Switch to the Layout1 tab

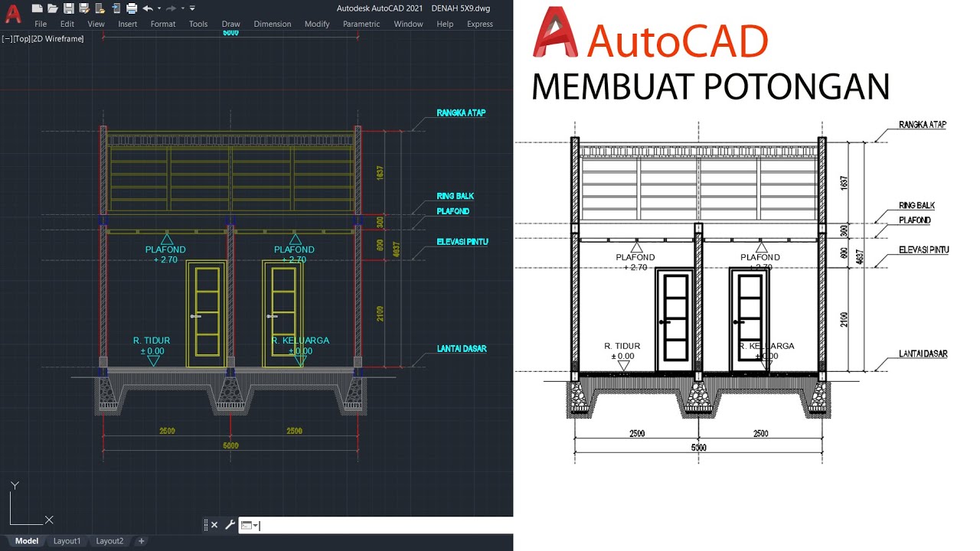click(x=67, y=541)
